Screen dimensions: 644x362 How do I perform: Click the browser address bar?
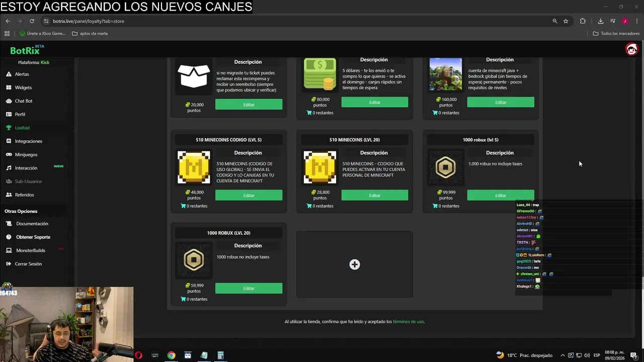[x=297, y=21]
